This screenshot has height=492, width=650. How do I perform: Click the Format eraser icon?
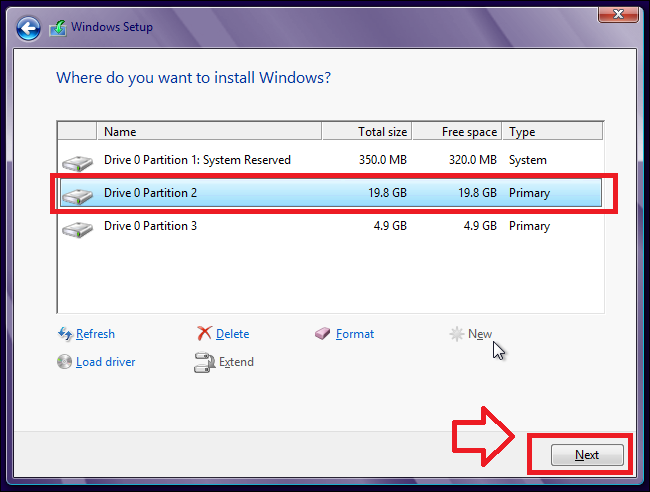coord(322,334)
